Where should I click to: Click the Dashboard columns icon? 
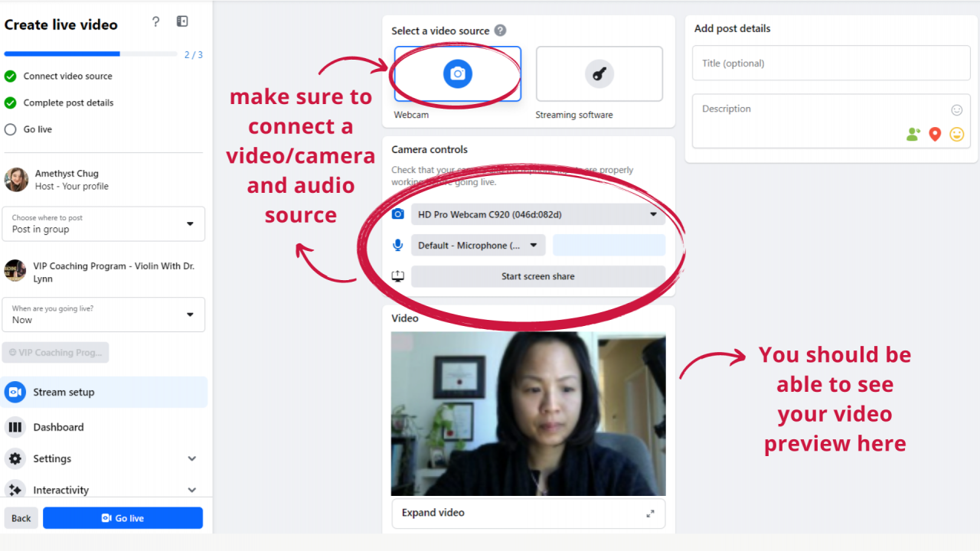coord(15,427)
